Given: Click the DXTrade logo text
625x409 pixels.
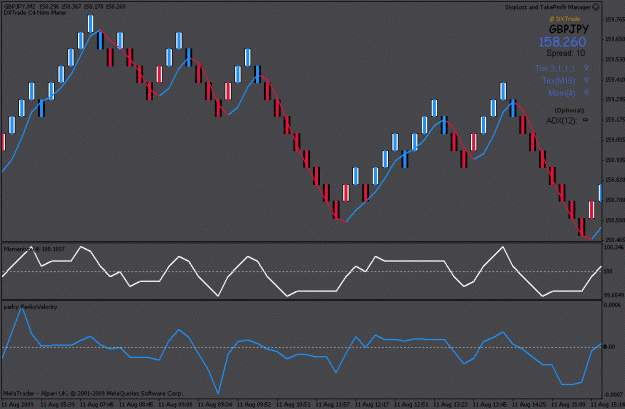Looking at the screenshot, I should point(564,19).
